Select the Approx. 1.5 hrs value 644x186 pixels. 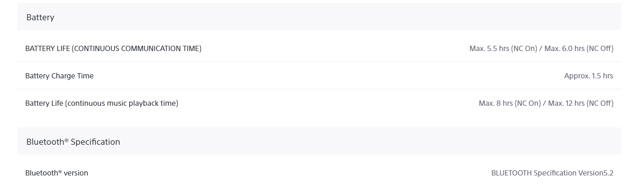pos(589,76)
